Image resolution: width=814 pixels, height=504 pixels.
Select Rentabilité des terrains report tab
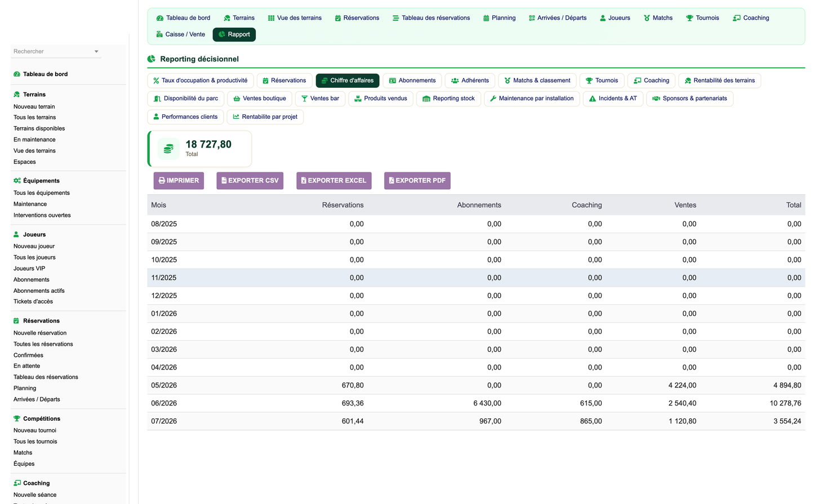point(720,81)
